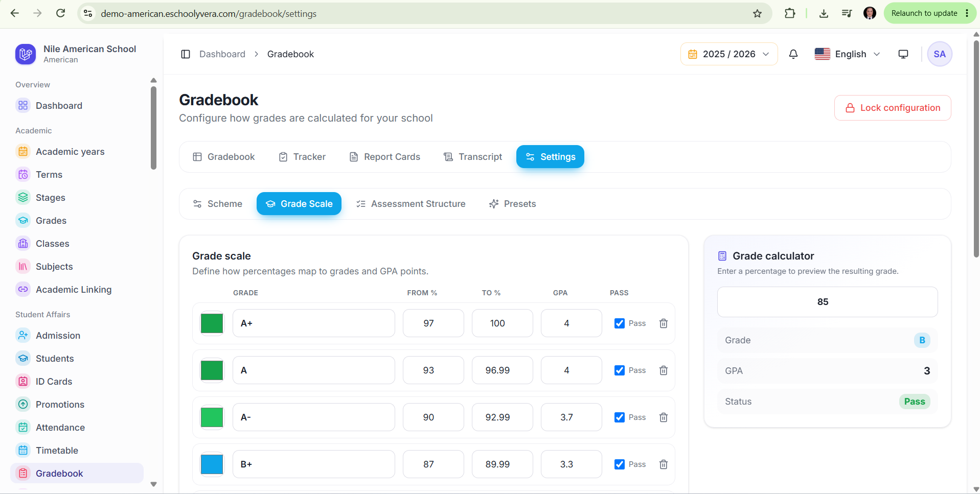Edit GPA value 3.3 for B+
Image resolution: width=980 pixels, height=494 pixels.
(x=572, y=464)
